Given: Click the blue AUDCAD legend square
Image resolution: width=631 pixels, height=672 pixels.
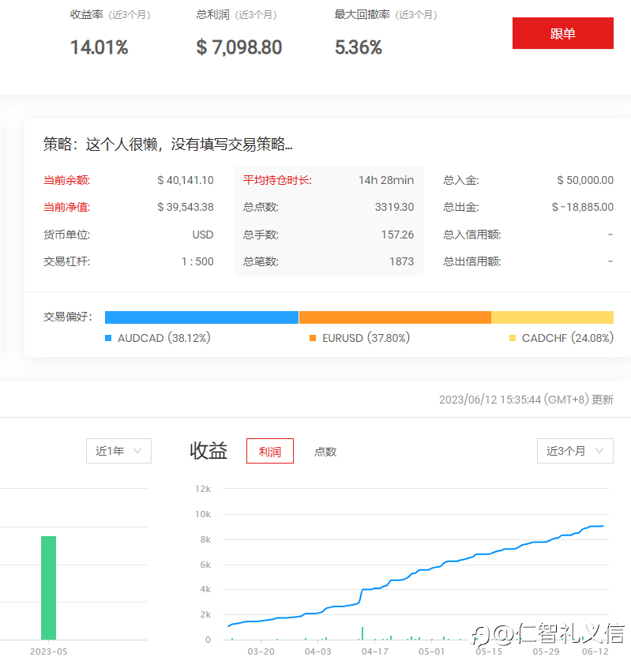Looking at the screenshot, I should (108, 338).
